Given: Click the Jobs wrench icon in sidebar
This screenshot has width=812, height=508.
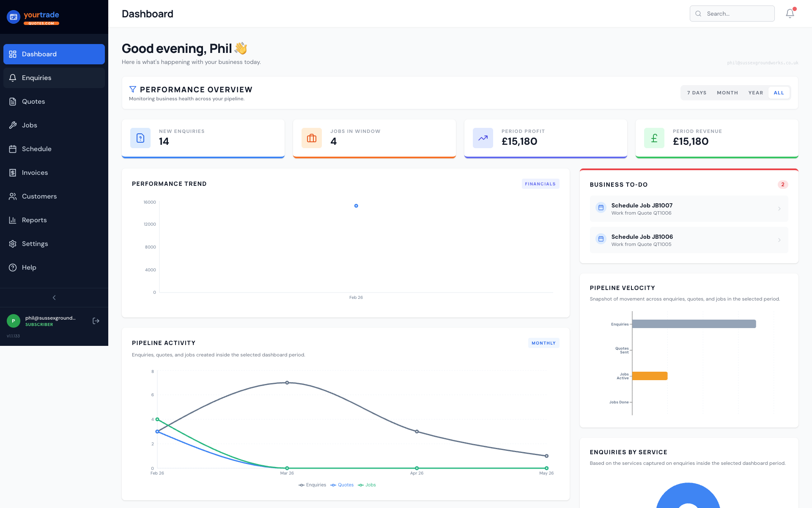Looking at the screenshot, I should 13,125.
